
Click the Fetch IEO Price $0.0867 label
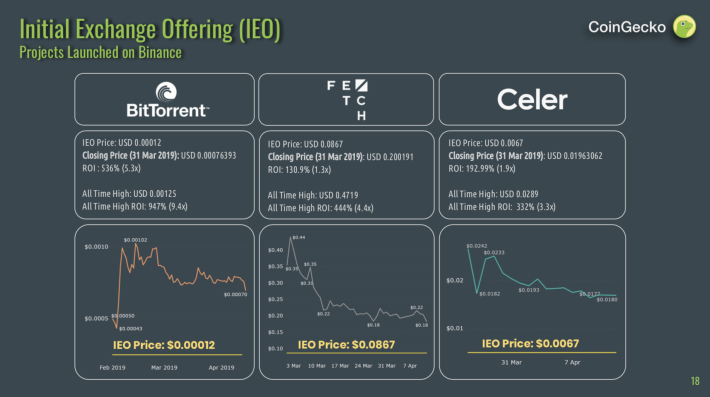coord(346,345)
